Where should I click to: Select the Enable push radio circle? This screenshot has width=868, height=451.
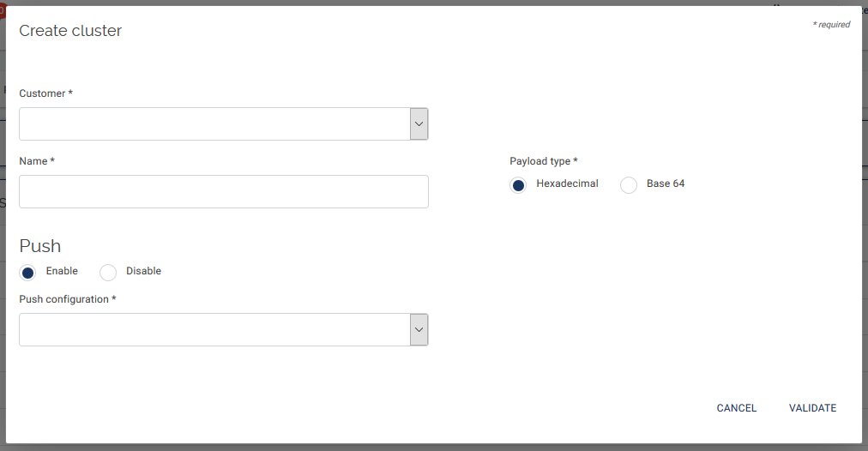coord(28,273)
